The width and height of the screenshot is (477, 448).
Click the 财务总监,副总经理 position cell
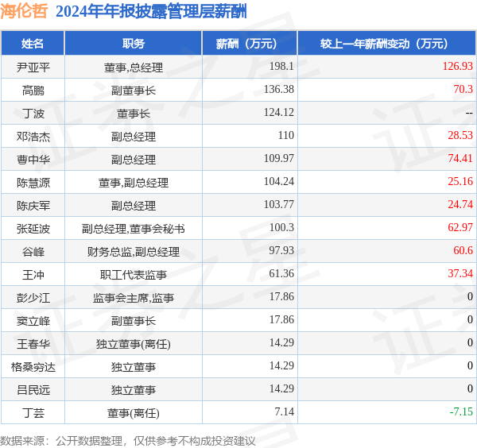click(x=134, y=252)
